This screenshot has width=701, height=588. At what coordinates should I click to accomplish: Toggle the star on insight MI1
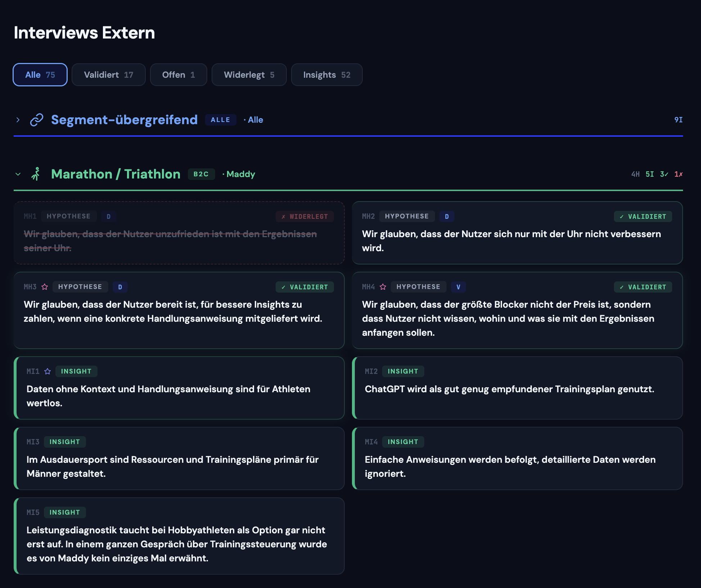(48, 371)
